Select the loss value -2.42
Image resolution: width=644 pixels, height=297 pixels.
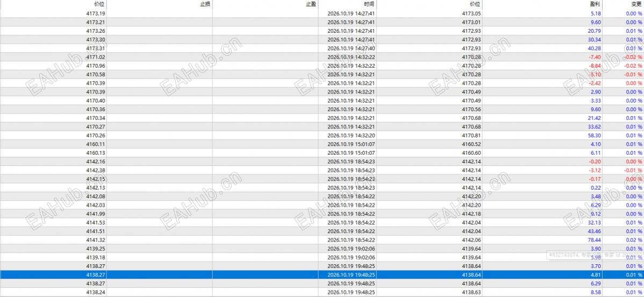(x=595, y=83)
